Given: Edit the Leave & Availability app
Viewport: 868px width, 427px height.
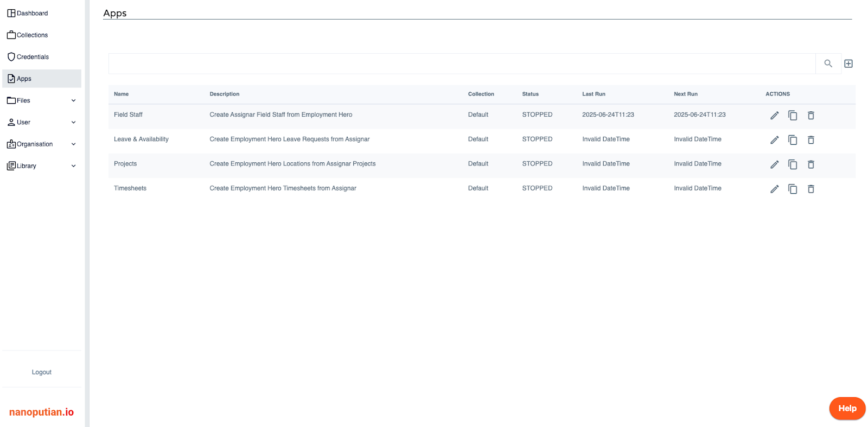Looking at the screenshot, I should point(774,139).
